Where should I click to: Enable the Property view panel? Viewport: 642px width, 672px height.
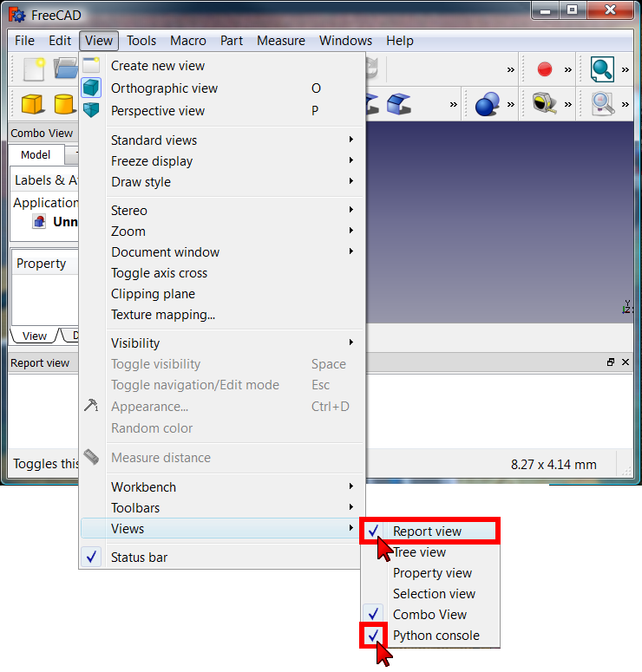[x=432, y=573]
